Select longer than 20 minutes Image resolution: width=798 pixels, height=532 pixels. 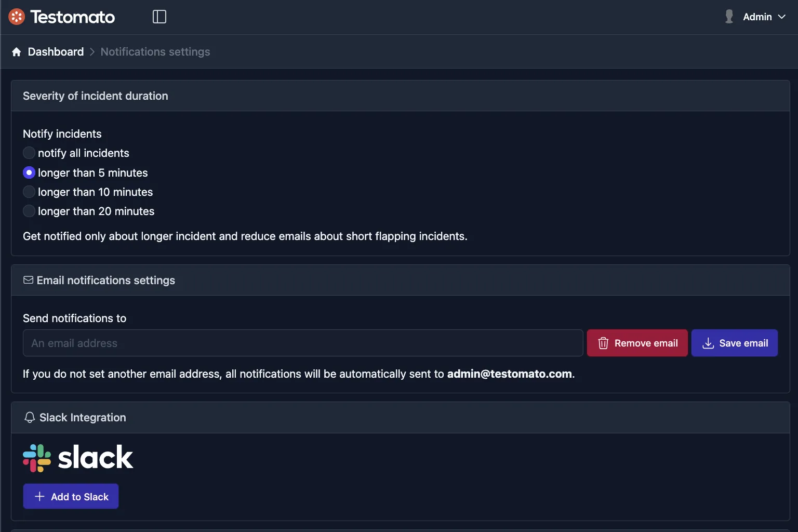click(x=29, y=211)
